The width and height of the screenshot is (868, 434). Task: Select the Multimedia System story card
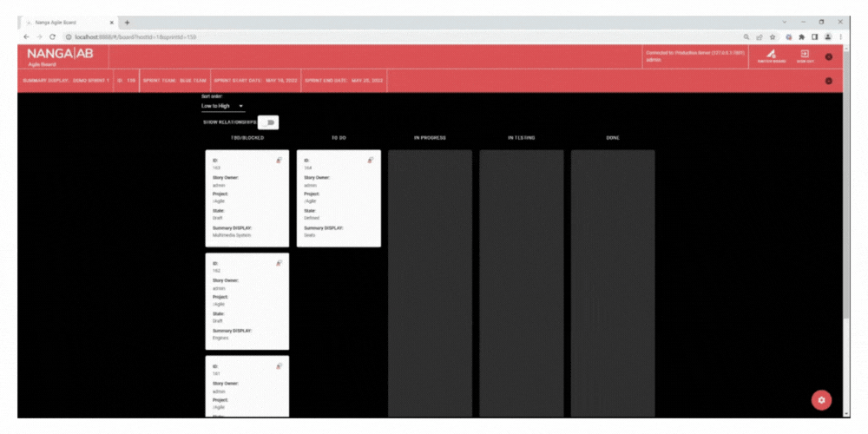pyautogui.click(x=247, y=200)
